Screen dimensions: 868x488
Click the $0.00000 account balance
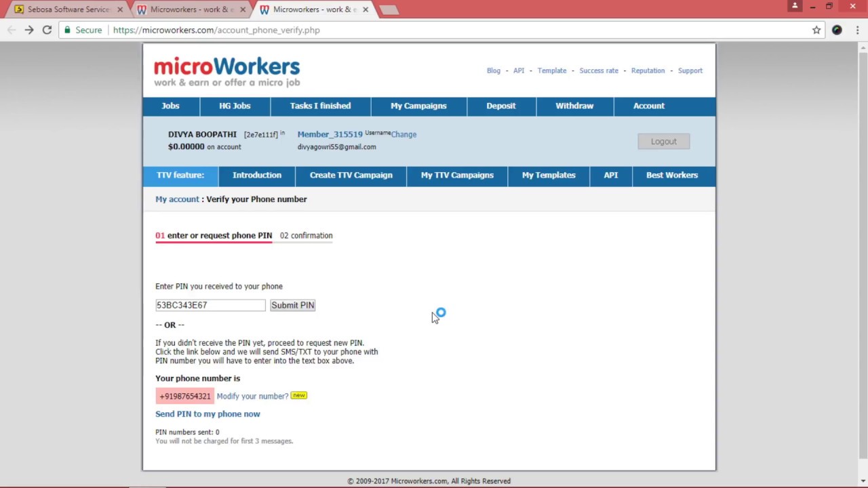(186, 147)
